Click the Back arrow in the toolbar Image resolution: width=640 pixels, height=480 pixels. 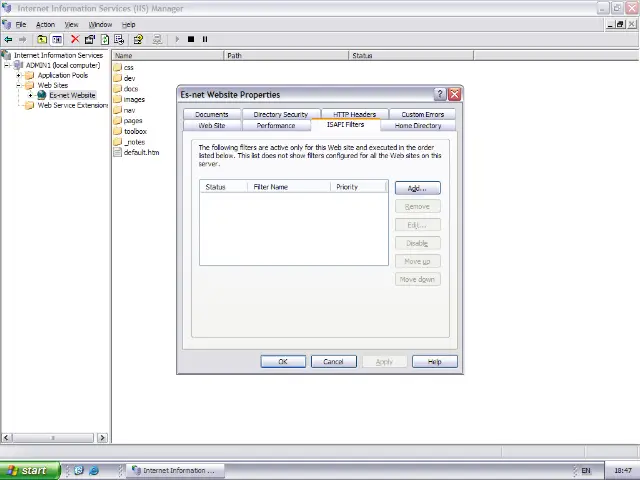[x=8, y=40]
